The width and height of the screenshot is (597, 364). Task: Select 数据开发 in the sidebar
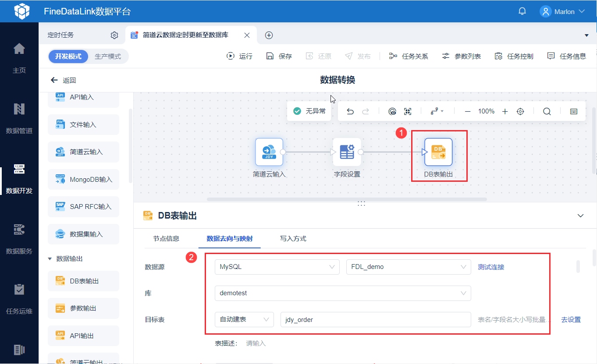[x=19, y=178]
